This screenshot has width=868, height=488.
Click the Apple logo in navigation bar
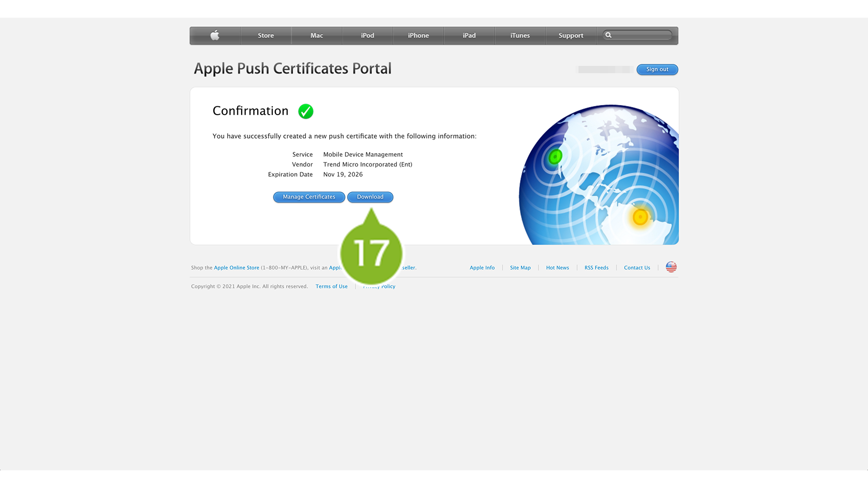[215, 36]
